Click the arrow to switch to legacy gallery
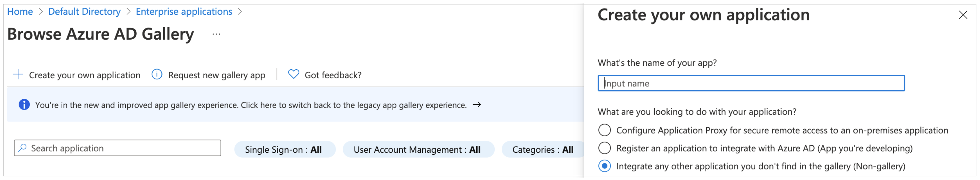 click(477, 104)
